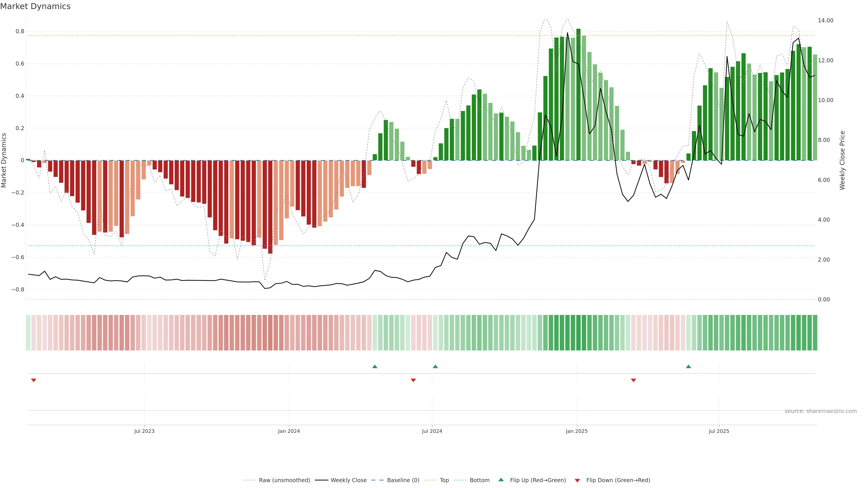Screen dimensions: 868x488
Task: Click the rightmost red Flip Down triangle marker
Action: point(633,380)
